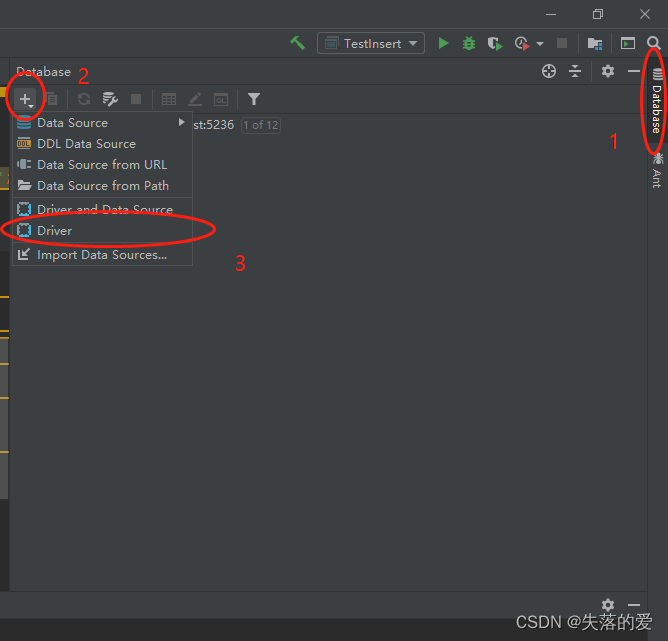Click the Duplicate data source icon
668x641 pixels.
[52, 99]
